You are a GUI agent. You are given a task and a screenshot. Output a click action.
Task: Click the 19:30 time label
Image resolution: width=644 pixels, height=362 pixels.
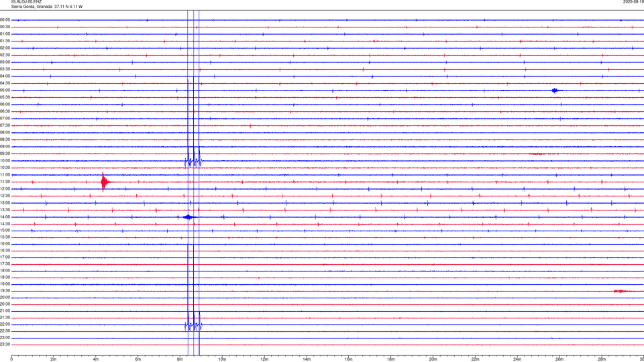pyautogui.click(x=5, y=290)
